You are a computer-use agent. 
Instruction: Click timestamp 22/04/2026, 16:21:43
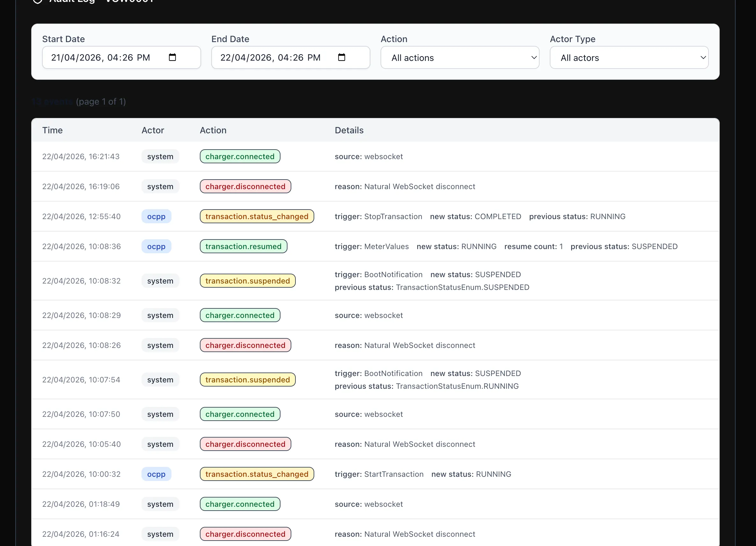[81, 156]
